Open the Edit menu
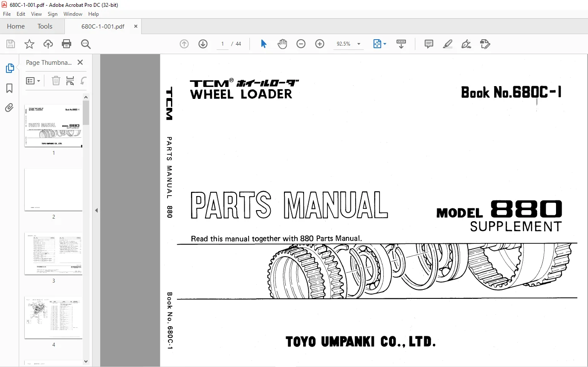The width and height of the screenshot is (588, 367). click(21, 14)
